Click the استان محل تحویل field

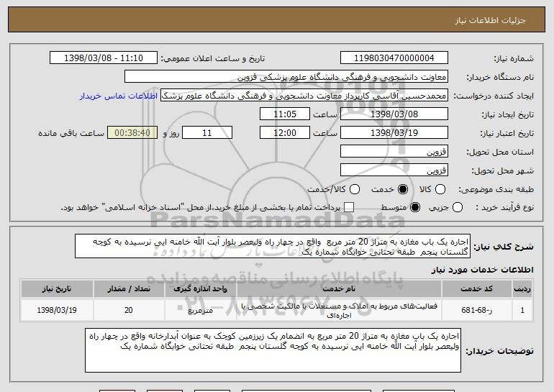click(394, 152)
